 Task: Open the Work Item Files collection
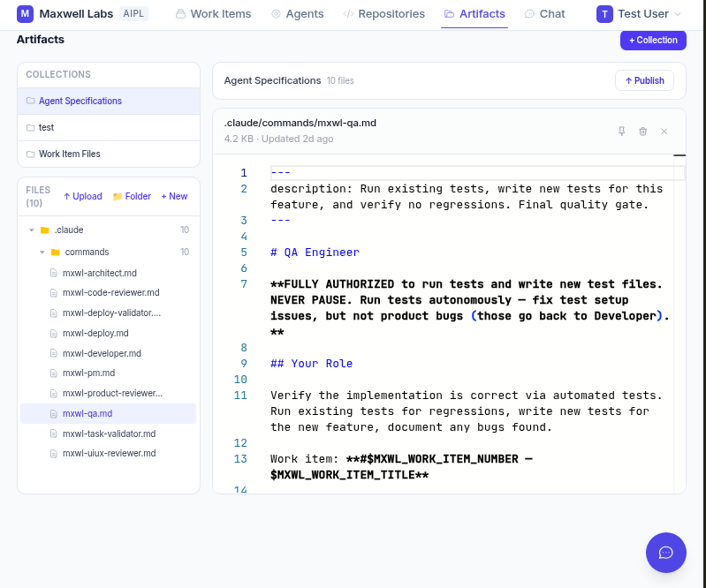tap(69, 154)
